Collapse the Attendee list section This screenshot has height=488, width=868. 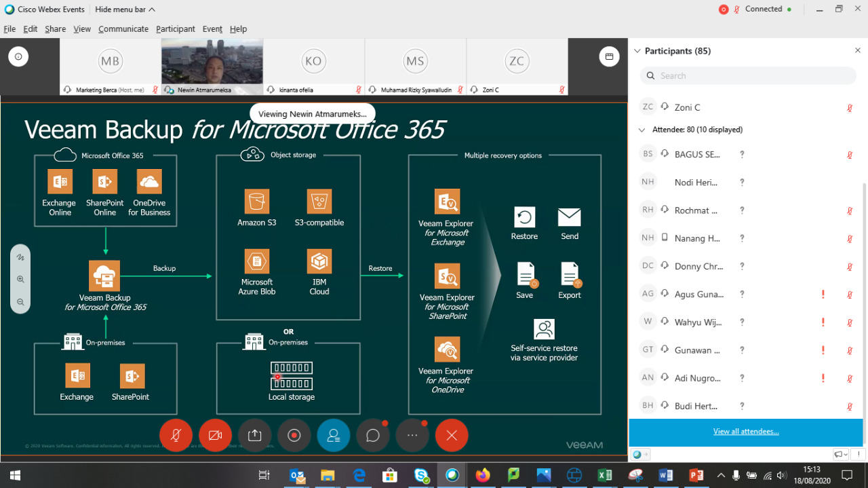(x=642, y=130)
